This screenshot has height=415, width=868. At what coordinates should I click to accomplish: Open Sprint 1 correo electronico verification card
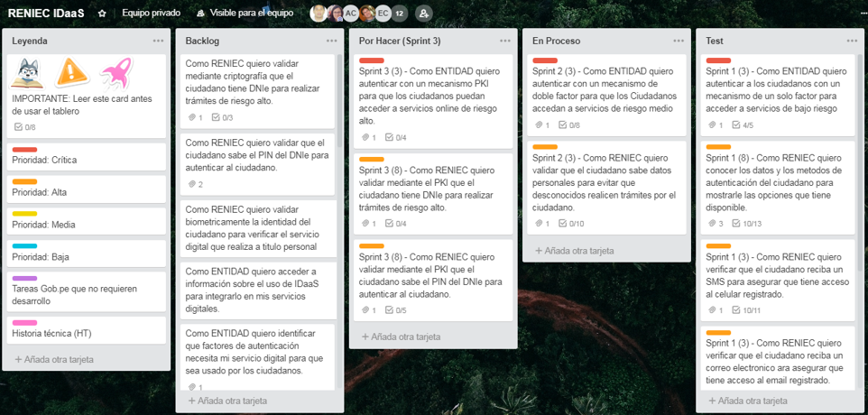[777, 358]
